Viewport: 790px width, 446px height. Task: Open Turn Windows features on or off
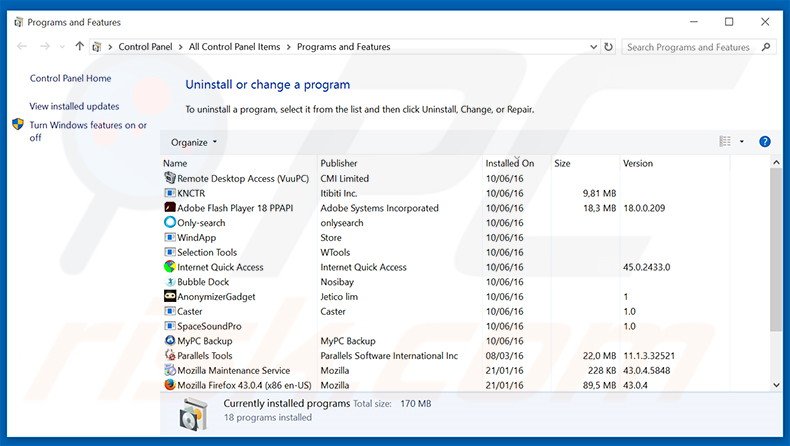pyautogui.click(x=88, y=131)
